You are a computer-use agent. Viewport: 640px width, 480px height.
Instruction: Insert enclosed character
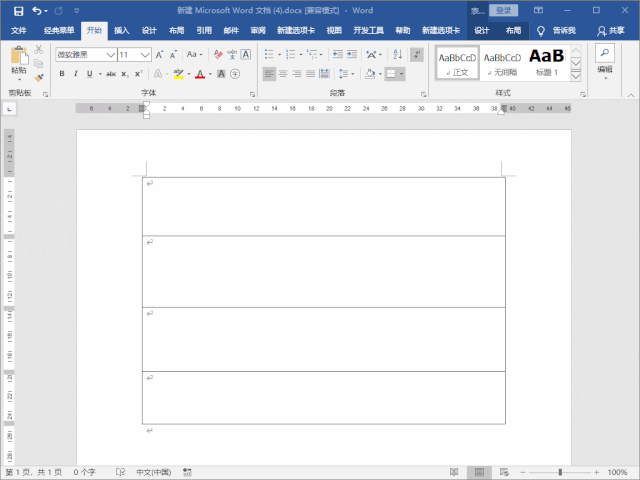coord(235,74)
